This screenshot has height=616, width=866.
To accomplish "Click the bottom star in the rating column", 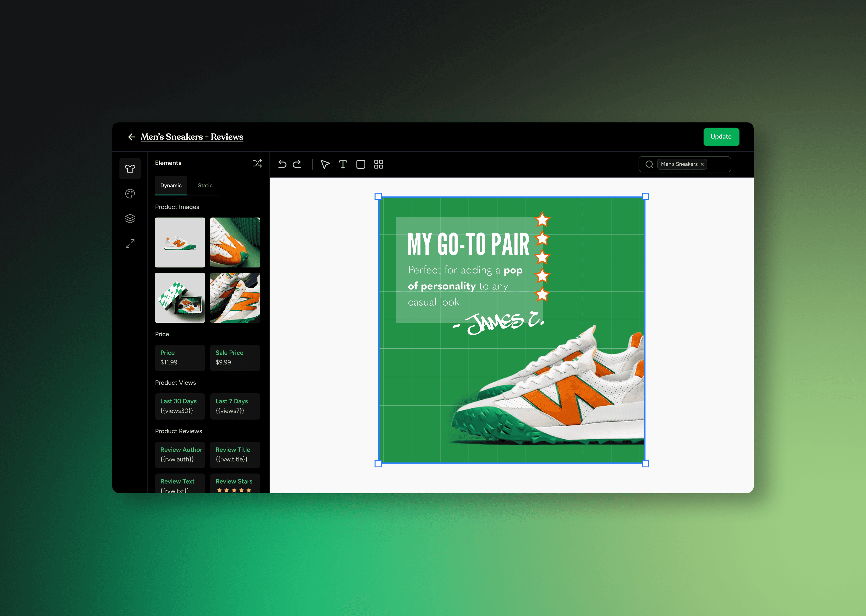I will (542, 294).
